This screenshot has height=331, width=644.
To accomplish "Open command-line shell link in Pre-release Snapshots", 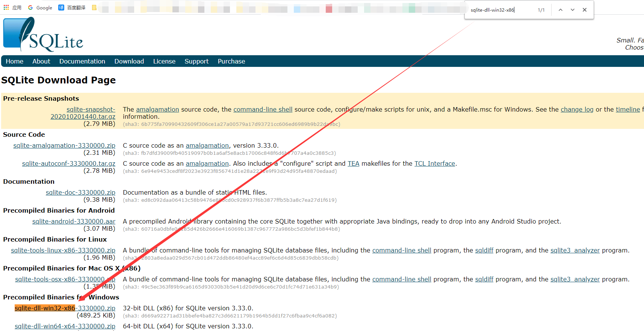I will [x=263, y=109].
